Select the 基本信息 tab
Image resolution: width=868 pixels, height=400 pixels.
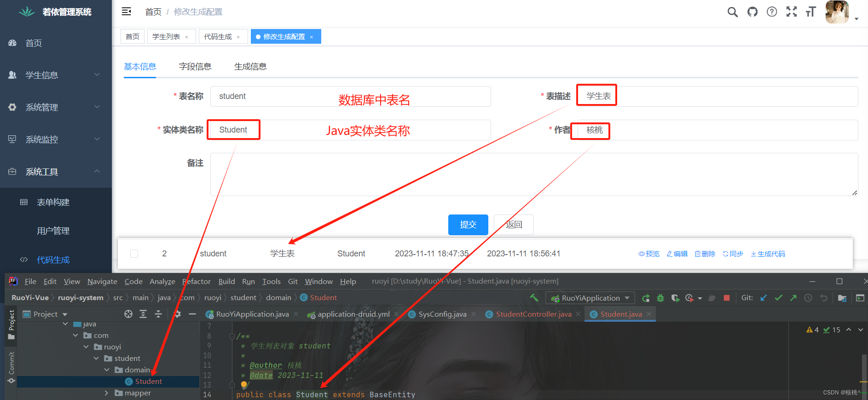(140, 67)
